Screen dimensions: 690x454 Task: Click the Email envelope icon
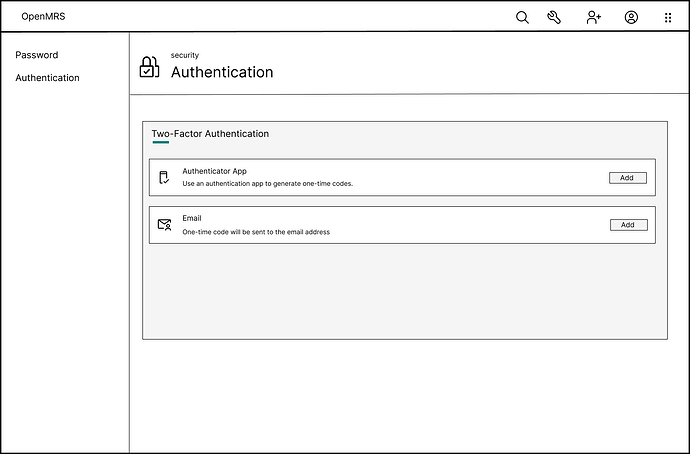(x=165, y=225)
